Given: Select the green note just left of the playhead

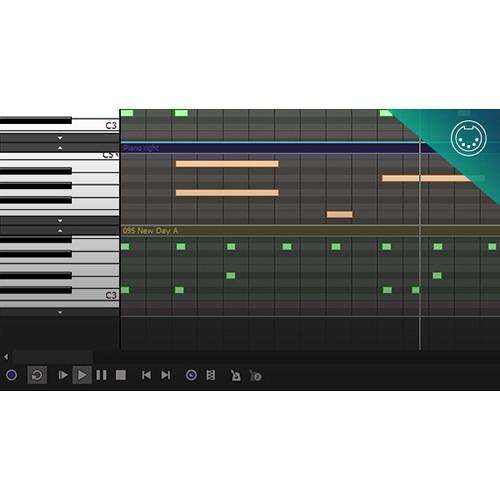Looking at the screenshot, I should point(415,290).
